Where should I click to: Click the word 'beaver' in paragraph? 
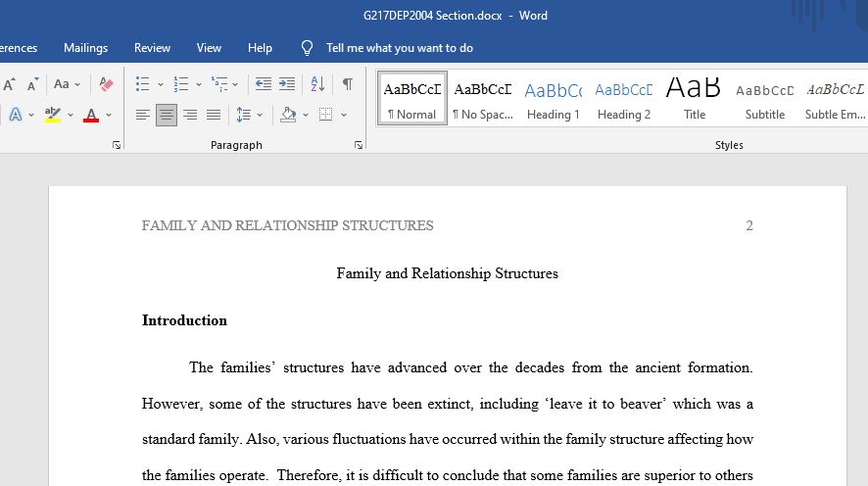point(643,404)
